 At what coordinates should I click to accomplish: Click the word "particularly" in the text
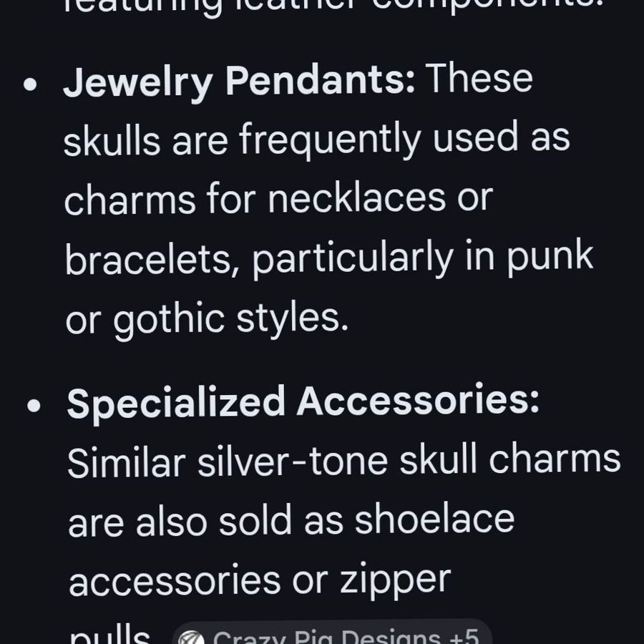pyautogui.click(x=352, y=260)
